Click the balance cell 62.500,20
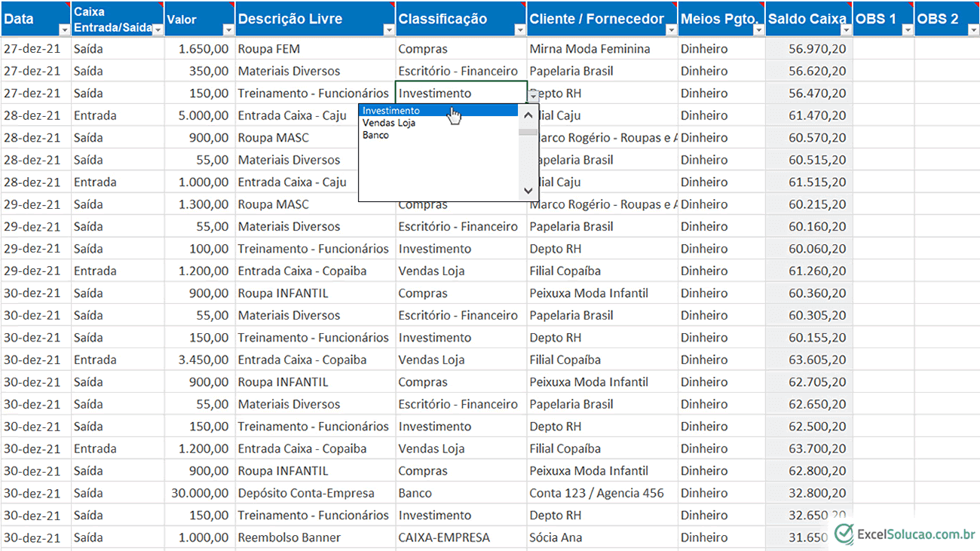980x551 pixels. click(809, 427)
